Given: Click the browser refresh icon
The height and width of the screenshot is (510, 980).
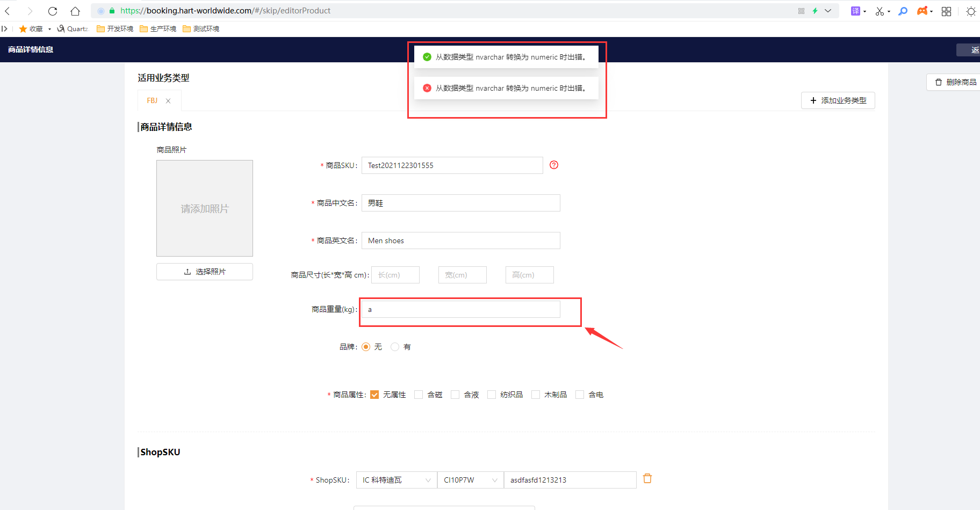Looking at the screenshot, I should point(53,11).
